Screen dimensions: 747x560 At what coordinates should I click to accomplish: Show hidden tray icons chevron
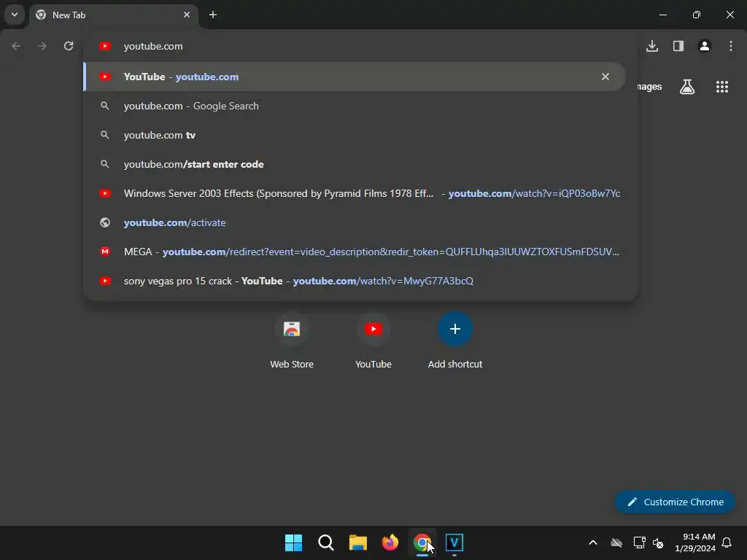593,542
